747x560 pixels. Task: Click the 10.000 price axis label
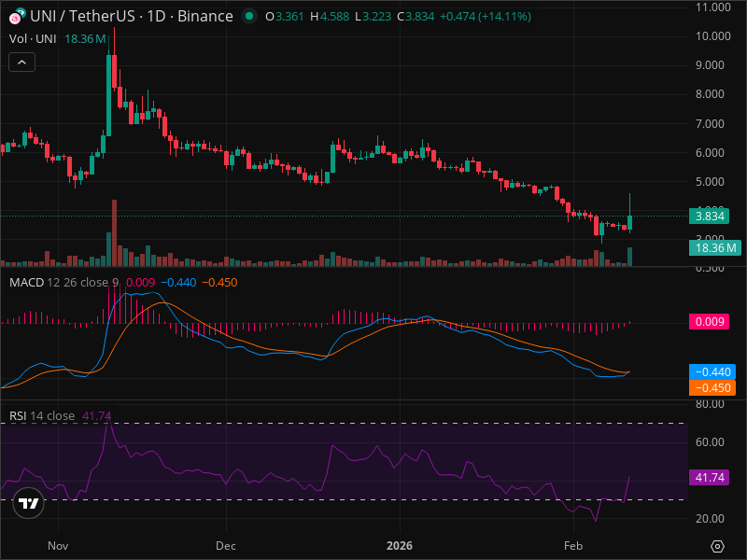(712, 36)
